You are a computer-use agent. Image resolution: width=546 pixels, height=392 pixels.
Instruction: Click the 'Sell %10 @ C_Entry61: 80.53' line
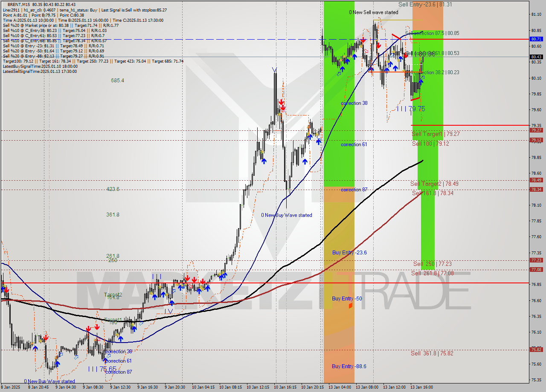click(x=54, y=35)
